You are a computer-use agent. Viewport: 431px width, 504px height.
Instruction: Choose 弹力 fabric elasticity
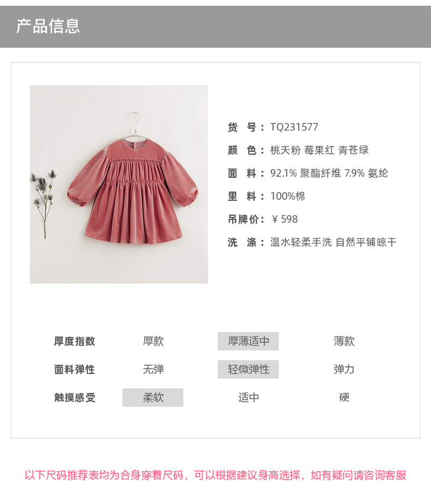point(344,369)
